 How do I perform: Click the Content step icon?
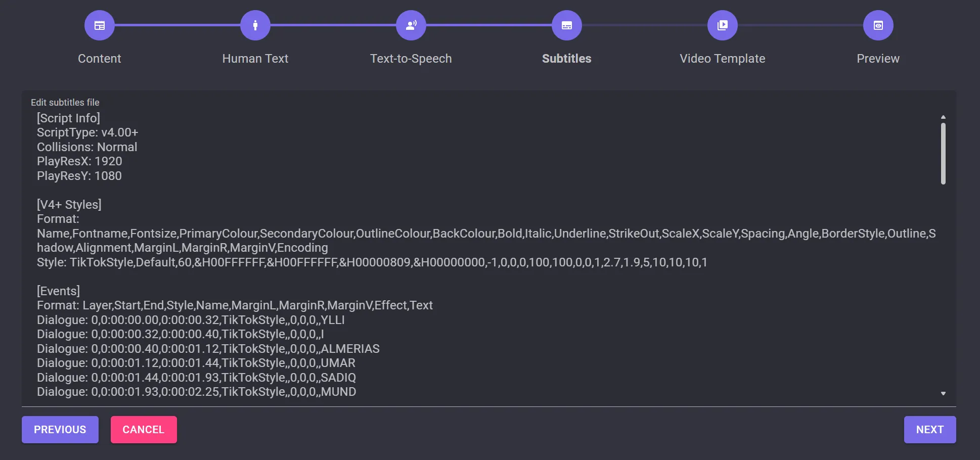pos(100,25)
